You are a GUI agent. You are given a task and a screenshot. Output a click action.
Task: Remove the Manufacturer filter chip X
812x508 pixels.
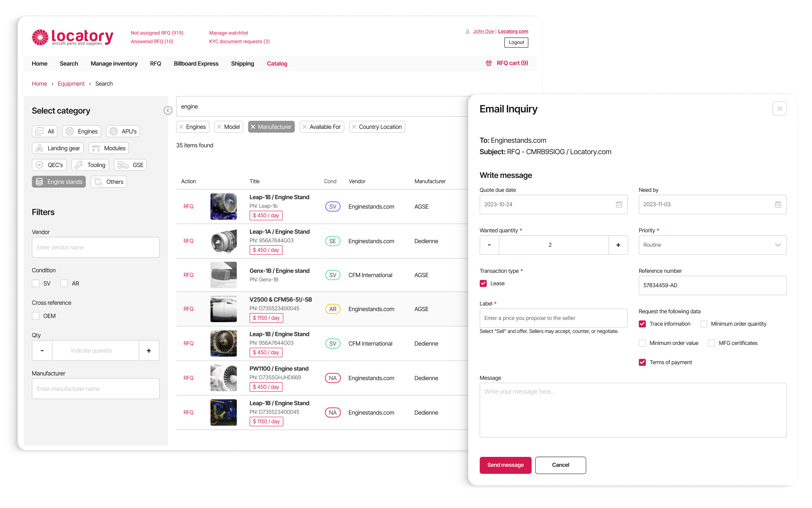[x=253, y=127]
